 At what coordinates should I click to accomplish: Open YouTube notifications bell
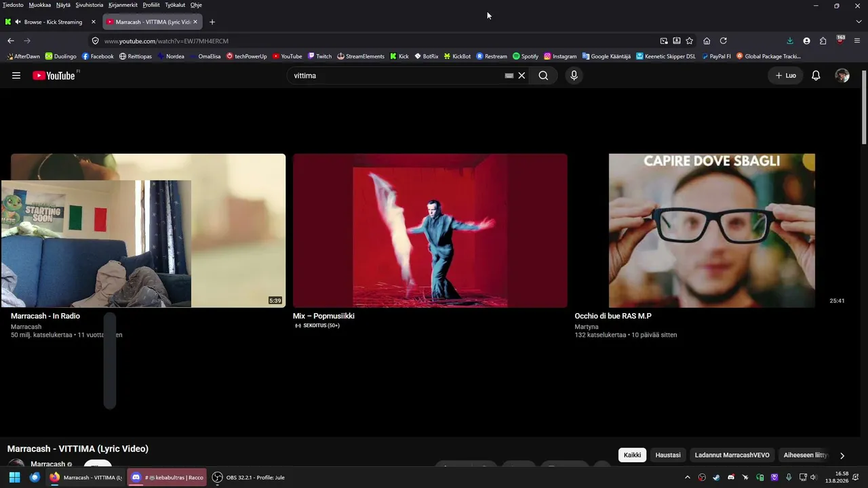816,76
